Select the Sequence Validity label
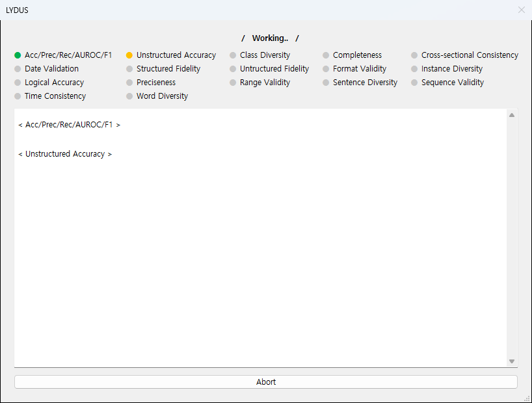The image size is (532, 403). 453,83
